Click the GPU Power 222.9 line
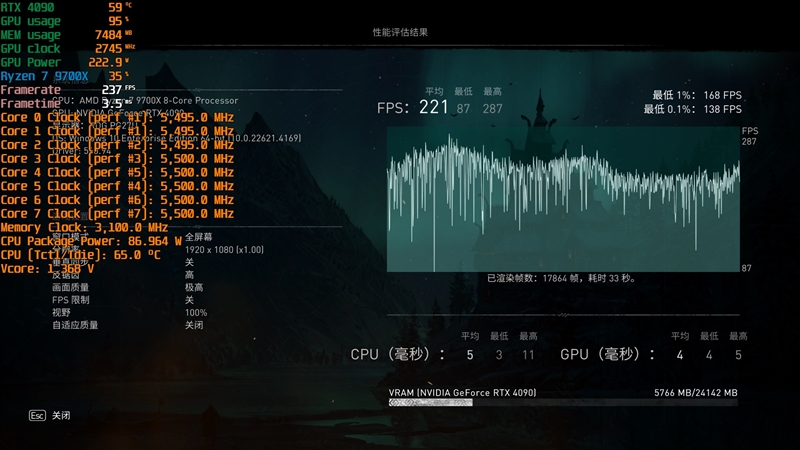This screenshot has height=450, width=800. (65, 62)
